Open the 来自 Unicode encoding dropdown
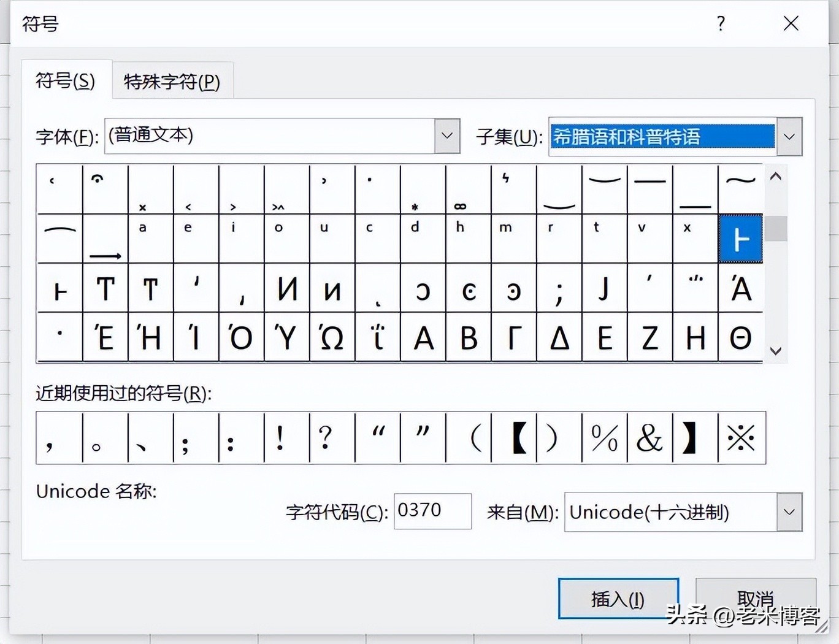Screen dimensions: 839x644 click(x=789, y=512)
